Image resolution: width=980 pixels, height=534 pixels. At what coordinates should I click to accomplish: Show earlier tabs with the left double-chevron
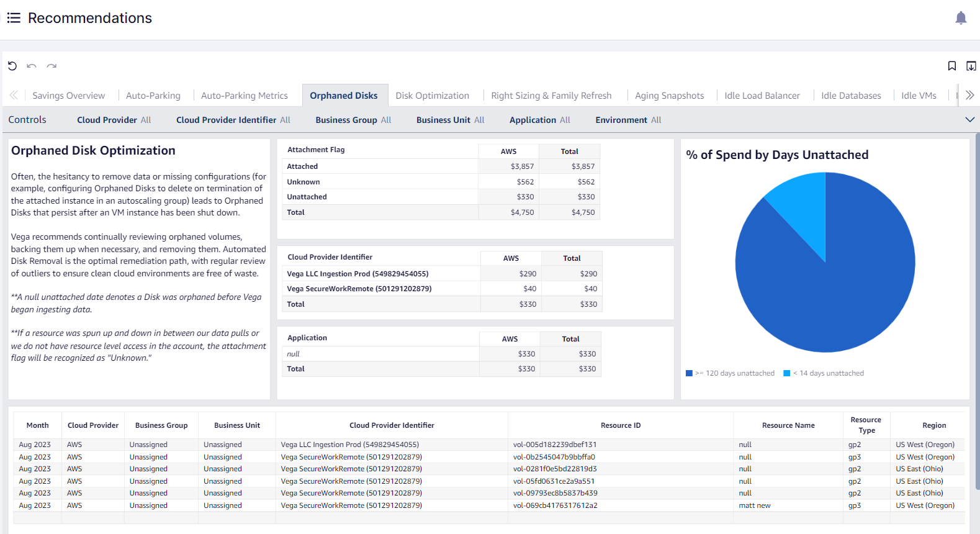[14, 95]
